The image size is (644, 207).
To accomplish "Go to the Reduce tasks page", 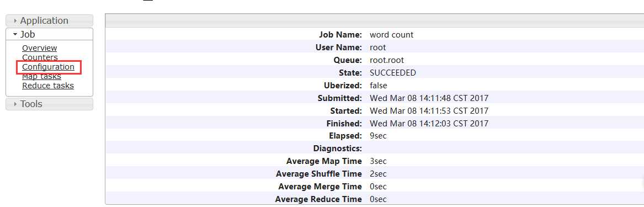I will coord(48,86).
